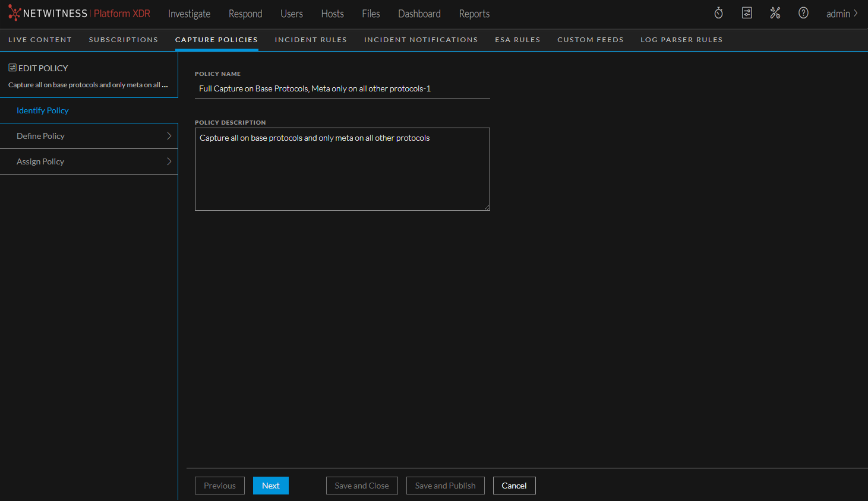
Task: Expand the Define Policy step chevron
Action: coord(169,136)
